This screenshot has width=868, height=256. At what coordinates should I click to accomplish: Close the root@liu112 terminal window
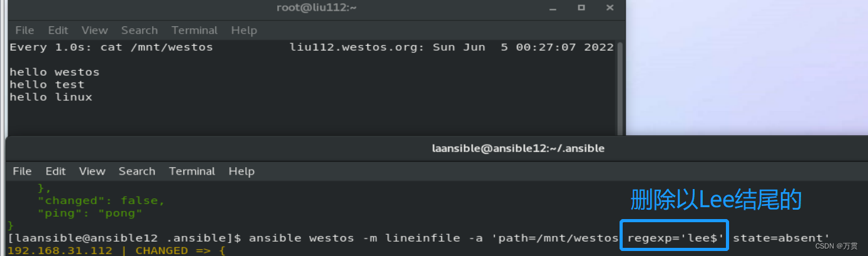click(x=610, y=8)
